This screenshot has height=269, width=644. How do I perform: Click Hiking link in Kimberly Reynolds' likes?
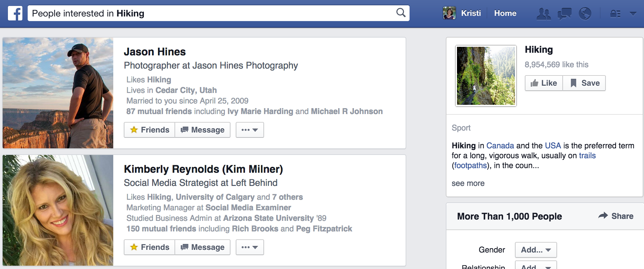[159, 197]
